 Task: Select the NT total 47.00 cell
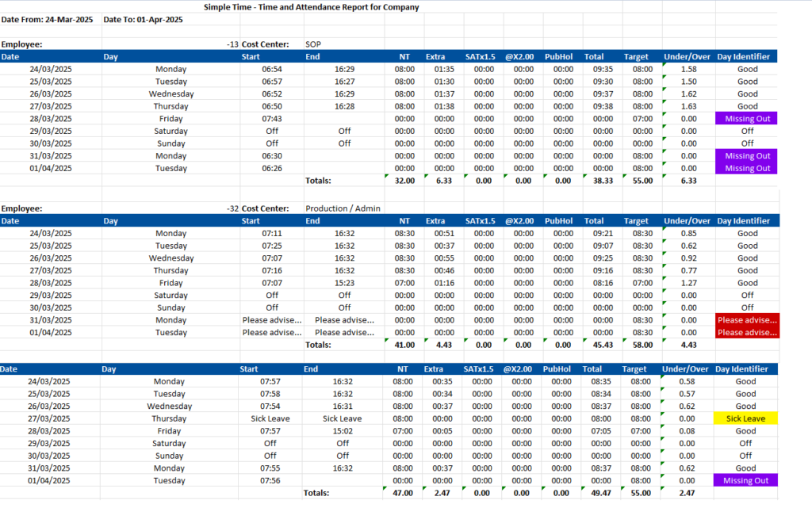pyautogui.click(x=403, y=493)
